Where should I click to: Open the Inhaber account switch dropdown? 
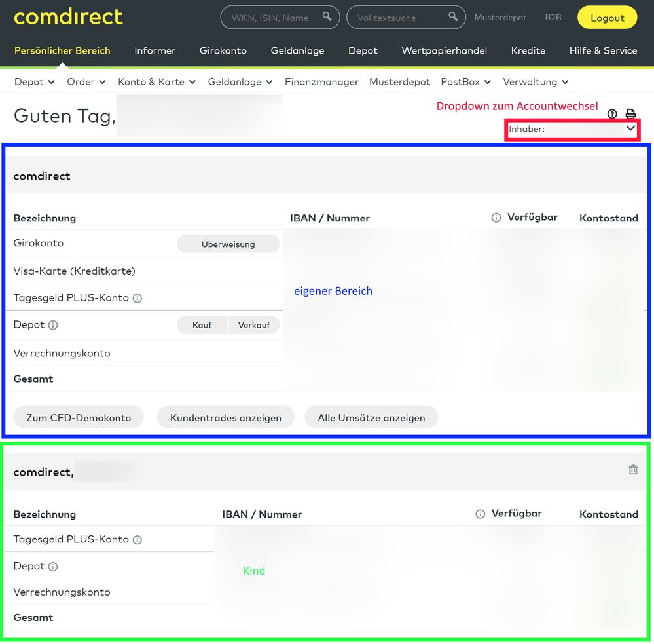pyautogui.click(x=573, y=129)
